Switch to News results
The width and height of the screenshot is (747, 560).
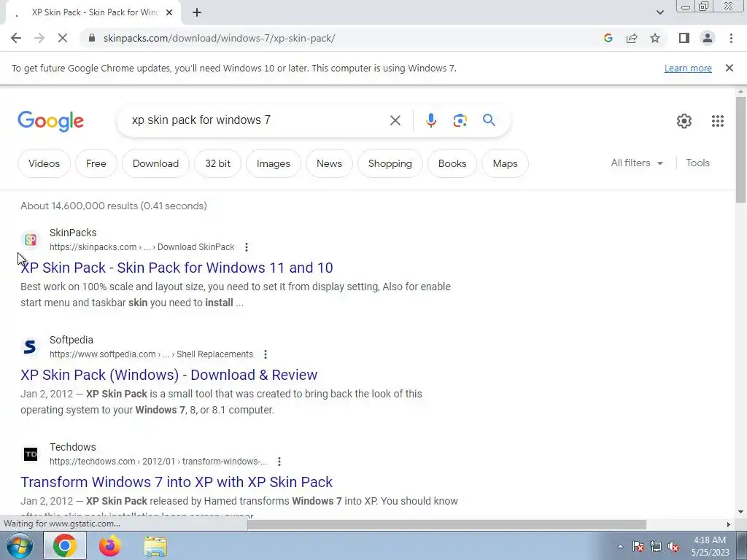[x=329, y=163]
